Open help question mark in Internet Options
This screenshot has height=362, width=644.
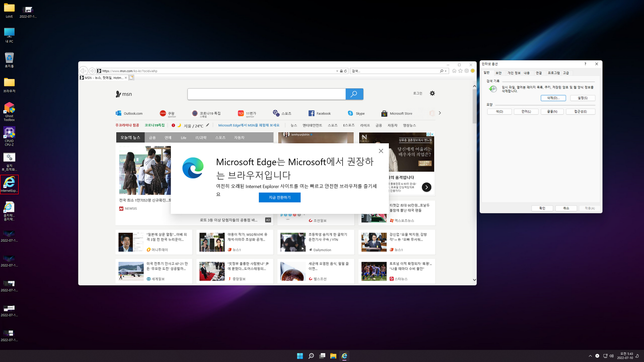(x=585, y=64)
